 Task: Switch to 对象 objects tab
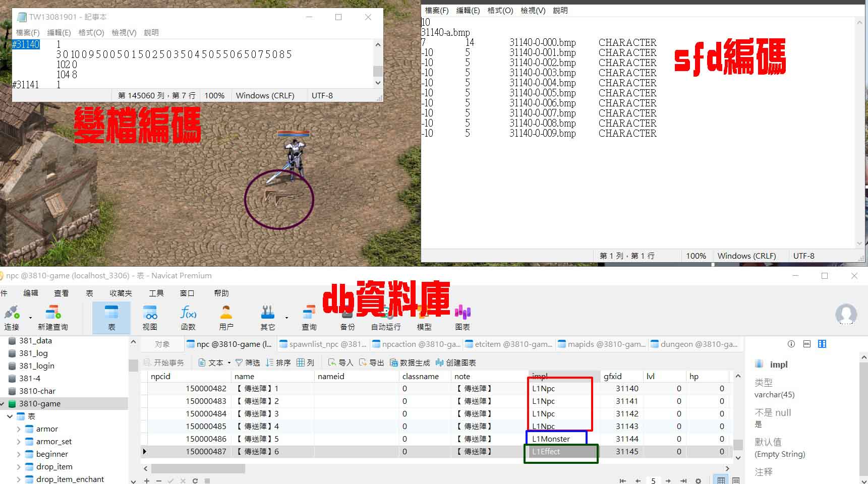[x=162, y=344]
